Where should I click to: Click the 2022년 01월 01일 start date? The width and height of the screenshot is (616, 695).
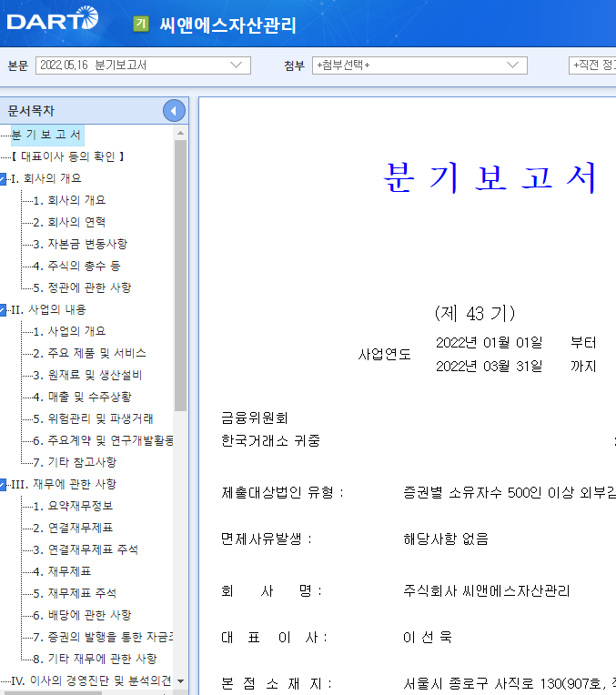pyautogui.click(x=489, y=343)
